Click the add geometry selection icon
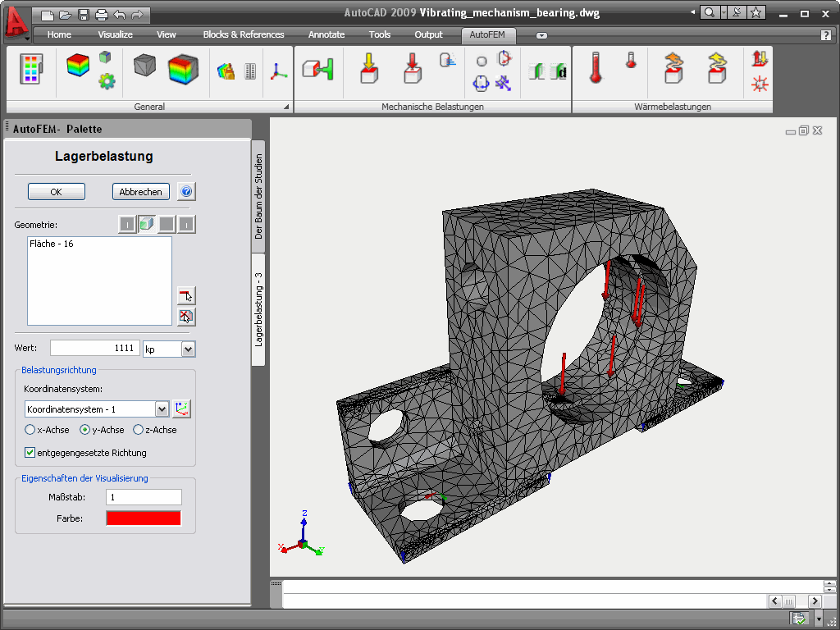Viewport: 840px width, 630px height. (x=186, y=295)
